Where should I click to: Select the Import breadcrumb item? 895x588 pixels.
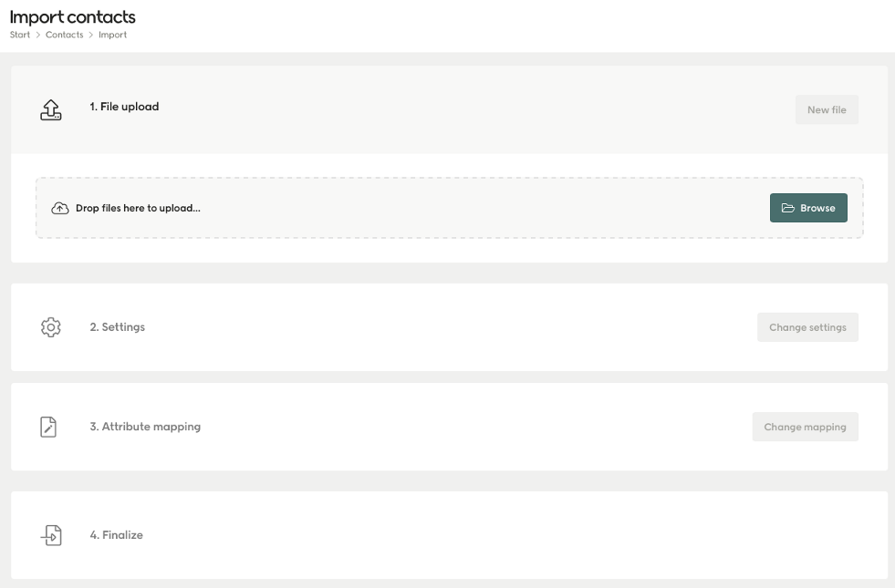[113, 35]
